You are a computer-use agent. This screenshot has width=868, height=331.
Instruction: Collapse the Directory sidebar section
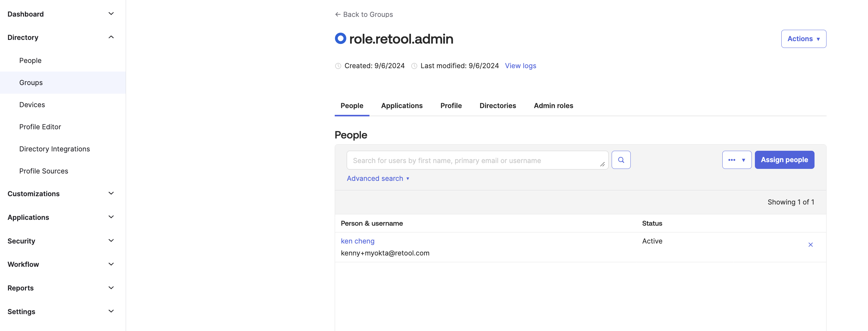click(111, 37)
